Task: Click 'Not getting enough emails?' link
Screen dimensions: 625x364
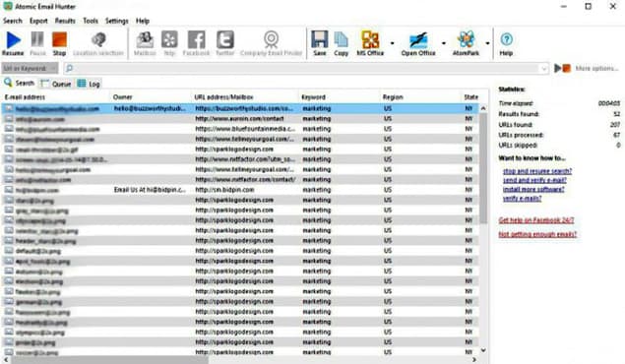Action: pos(537,234)
